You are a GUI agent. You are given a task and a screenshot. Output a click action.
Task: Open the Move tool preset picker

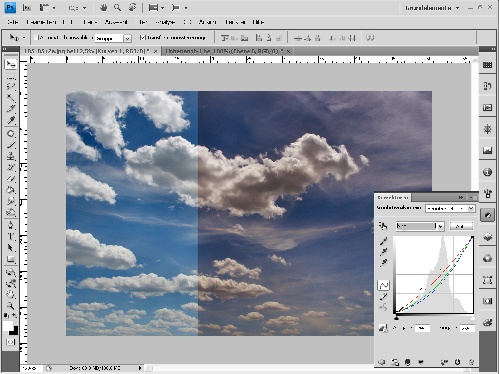(x=17, y=38)
